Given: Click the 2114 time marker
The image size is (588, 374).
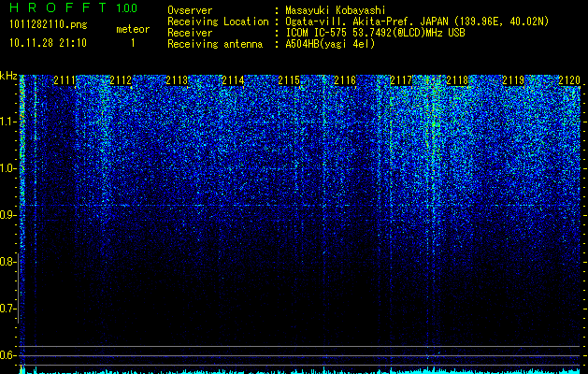Looking at the screenshot, I should (233, 80).
